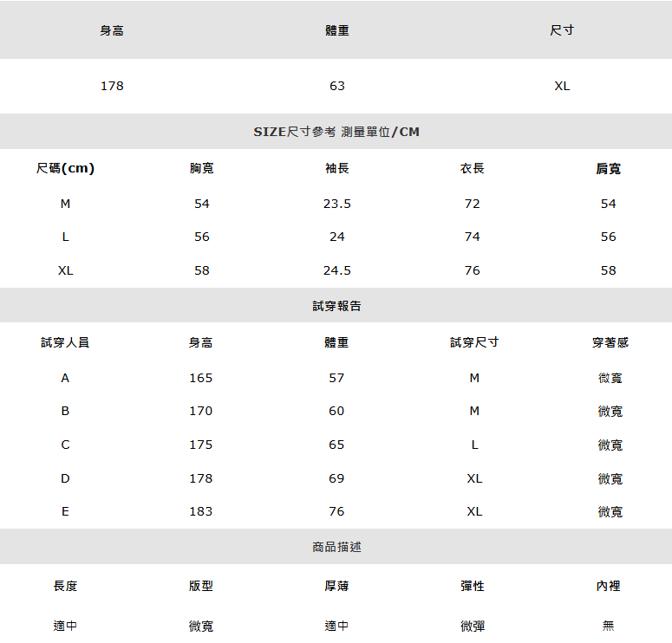This screenshot has height=643, width=672.
Task: Select the 178 height value in top row
Action: (112, 86)
